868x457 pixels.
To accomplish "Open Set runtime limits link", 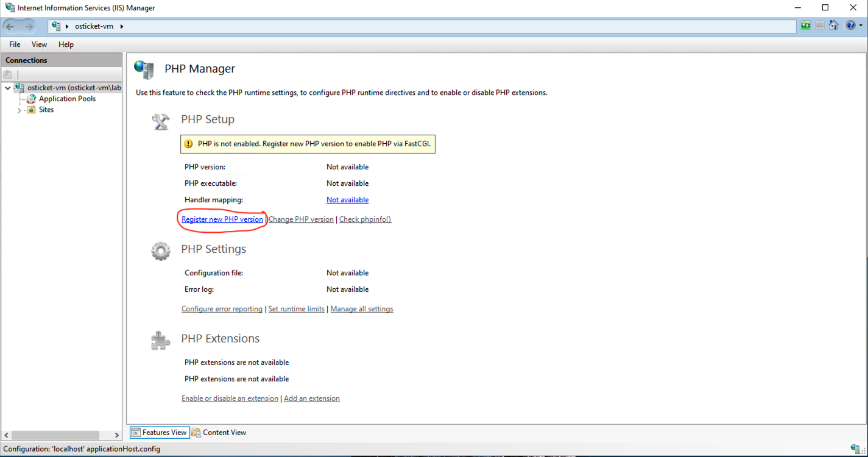I will (x=297, y=309).
